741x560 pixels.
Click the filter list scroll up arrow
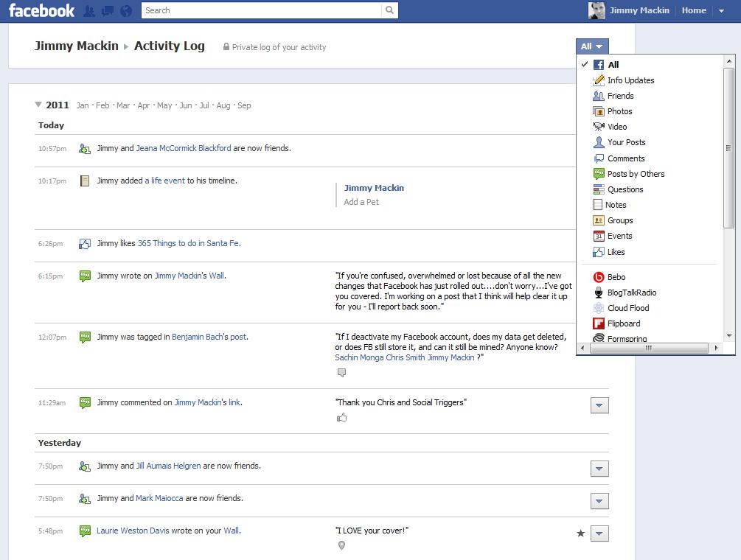coord(728,61)
